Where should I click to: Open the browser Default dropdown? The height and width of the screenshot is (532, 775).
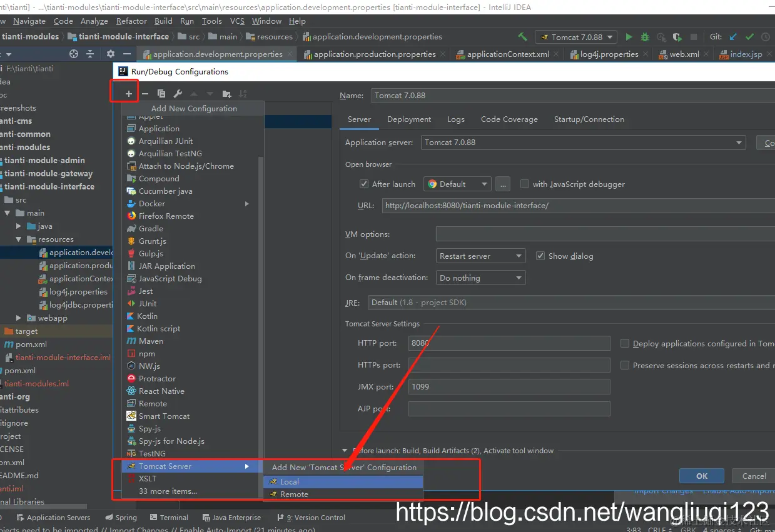tap(457, 184)
